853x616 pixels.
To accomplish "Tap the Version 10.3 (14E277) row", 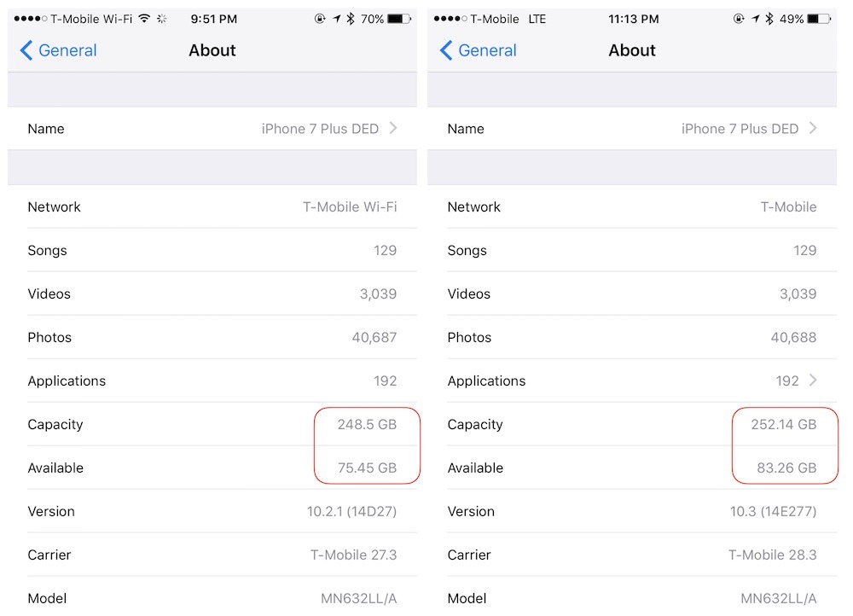I will (x=632, y=511).
